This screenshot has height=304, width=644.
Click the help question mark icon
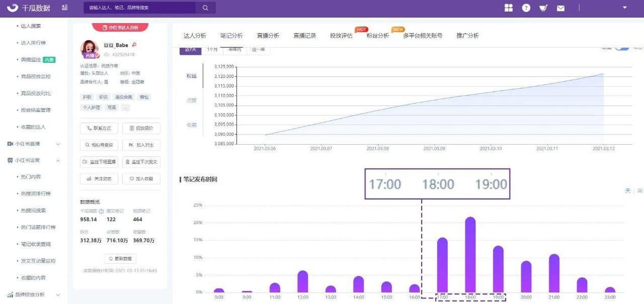(526, 8)
